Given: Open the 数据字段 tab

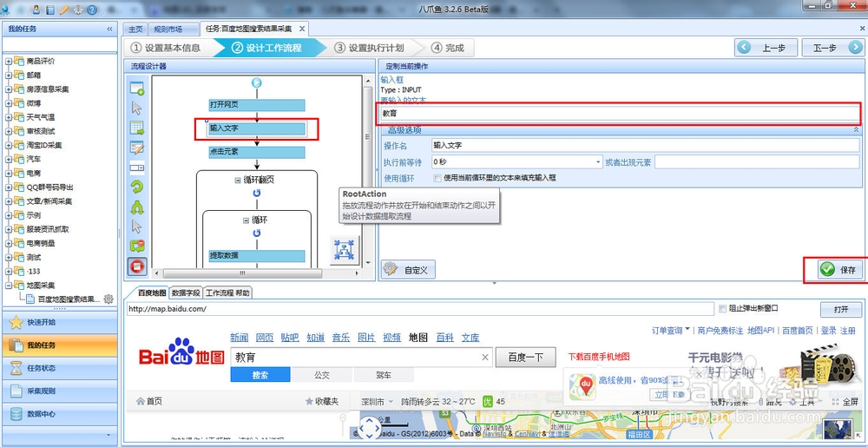Looking at the screenshot, I should [186, 293].
